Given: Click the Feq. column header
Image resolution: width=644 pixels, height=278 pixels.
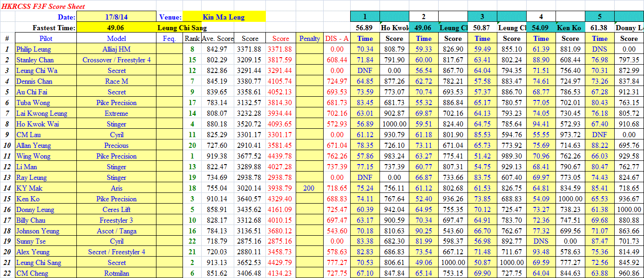Looking at the screenshot, I should coord(169,39).
